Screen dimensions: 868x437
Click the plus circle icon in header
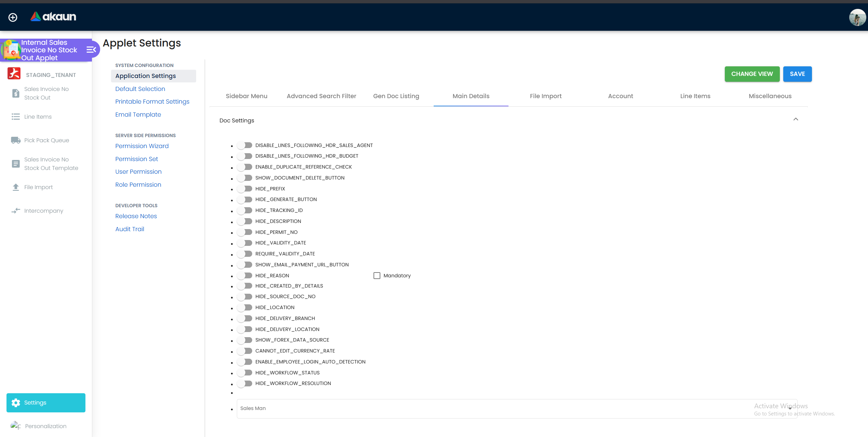click(x=13, y=17)
